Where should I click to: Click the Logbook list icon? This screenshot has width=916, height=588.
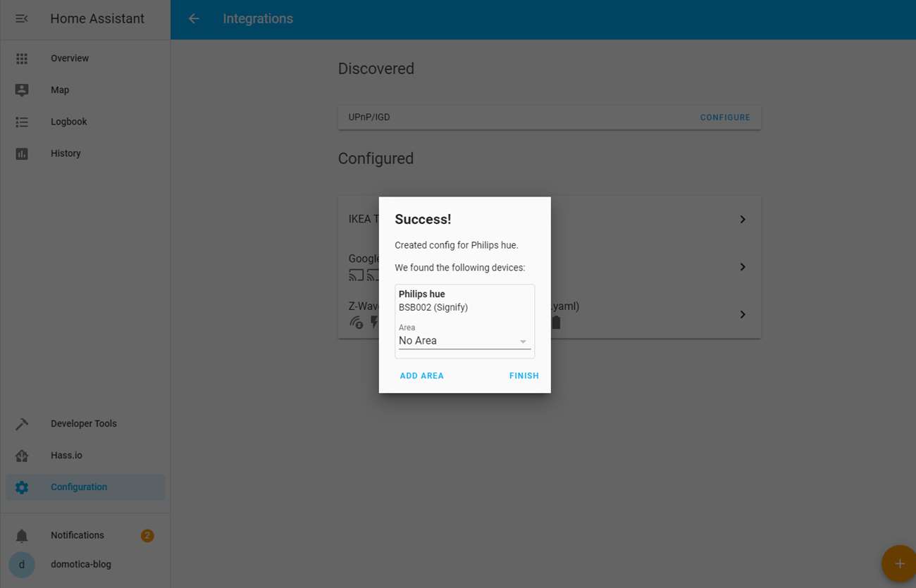22,122
